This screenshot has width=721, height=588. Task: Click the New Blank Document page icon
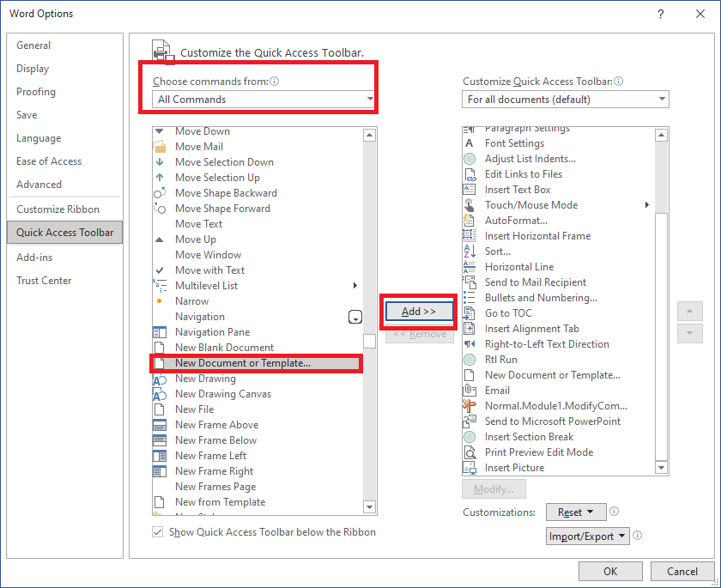160,348
